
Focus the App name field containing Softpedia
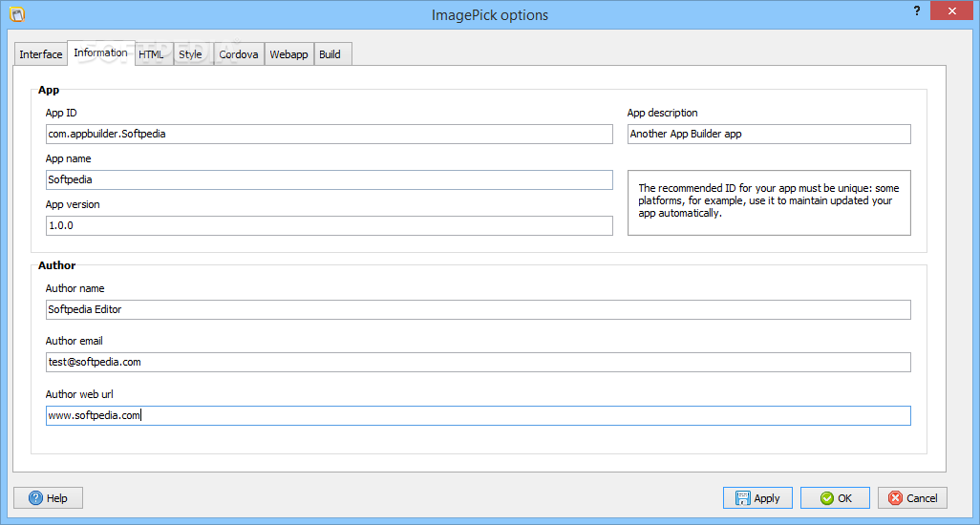(x=330, y=179)
